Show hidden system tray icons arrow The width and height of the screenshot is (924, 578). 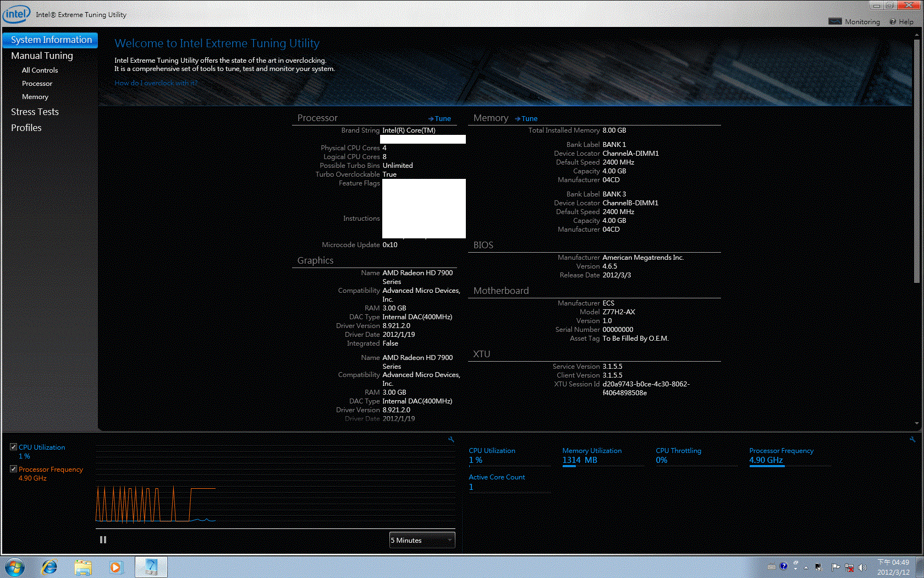point(806,567)
